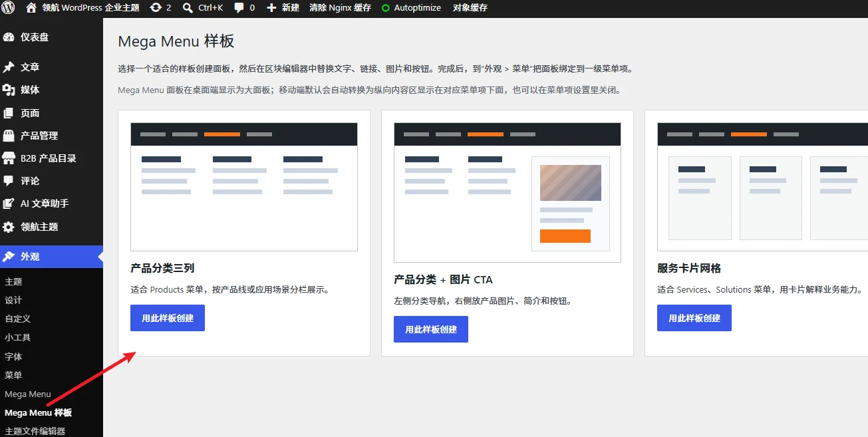
Task: Click description 左侧分类导航 text
Action: pos(483,301)
